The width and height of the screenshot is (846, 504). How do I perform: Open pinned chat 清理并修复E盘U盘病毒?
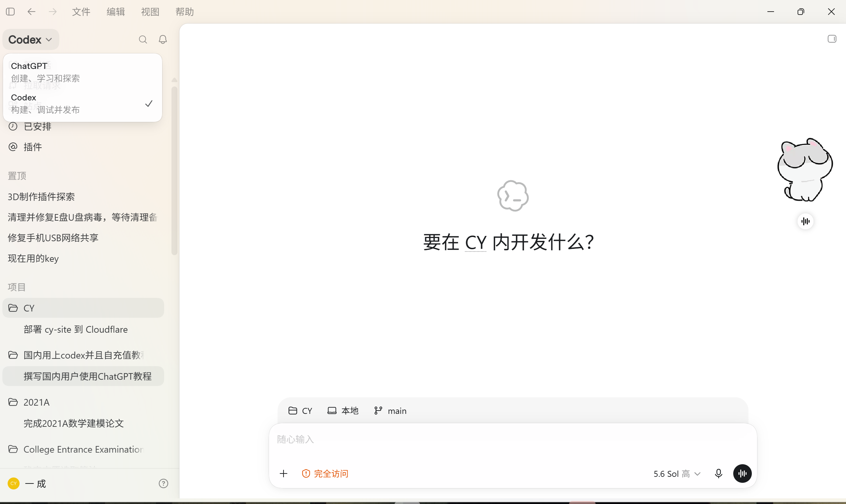[x=83, y=217]
